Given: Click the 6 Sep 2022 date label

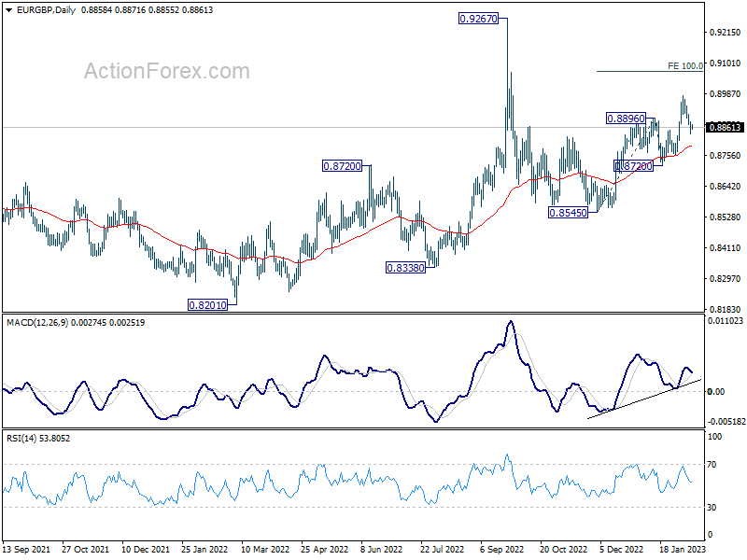Looking at the screenshot, I should coord(501,549).
